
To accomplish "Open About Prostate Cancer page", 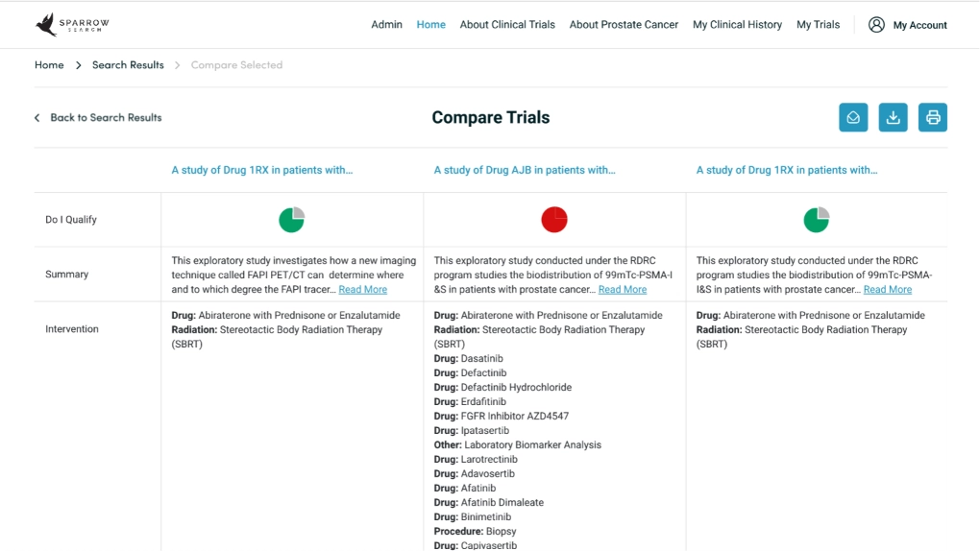I will click(x=624, y=24).
